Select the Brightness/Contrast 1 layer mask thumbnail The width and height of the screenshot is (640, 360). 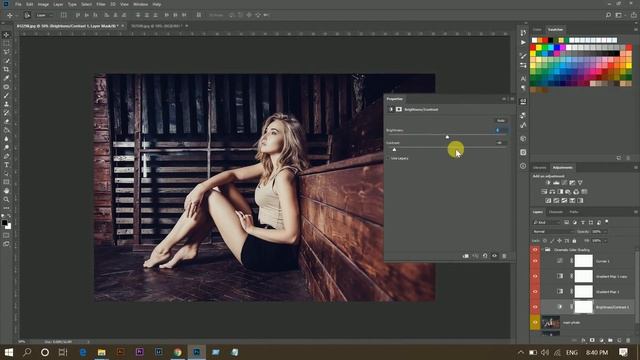[x=583, y=307]
